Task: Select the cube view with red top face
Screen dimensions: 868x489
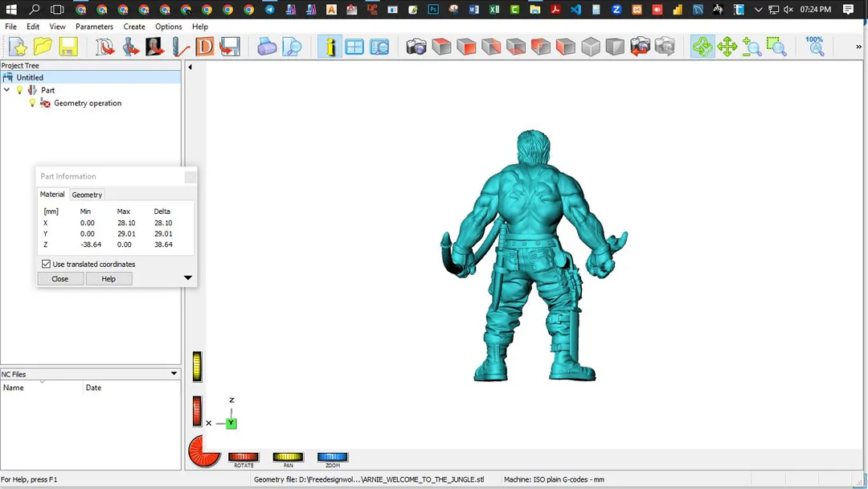Action: click(x=441, y=47)
